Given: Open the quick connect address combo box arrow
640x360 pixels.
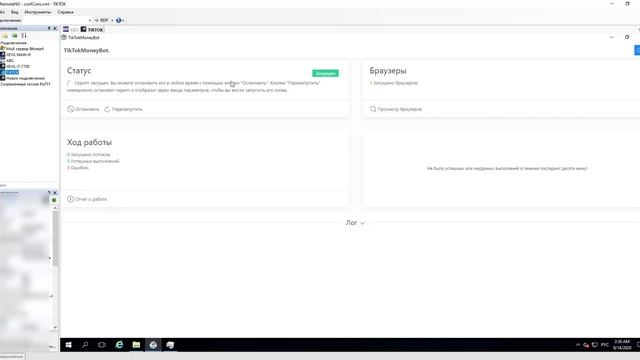Looking at the screenshot, I should [89, 20].
